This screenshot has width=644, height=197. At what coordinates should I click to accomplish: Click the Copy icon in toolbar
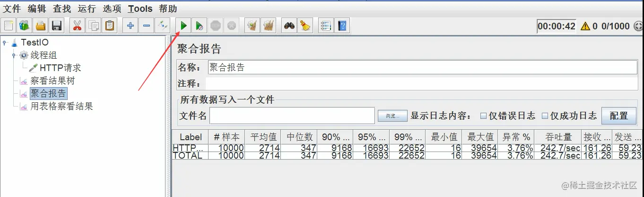pyautogui.click(x=94, y=26)
